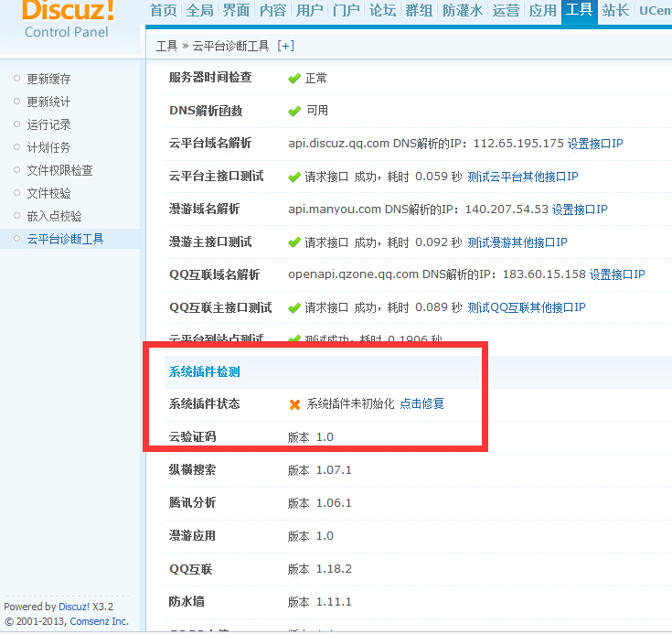Image resolution: width=672 pixels, height=634 pixels.
Task: Select 更新统计 in the sidebar
Action: coord(48,102)
